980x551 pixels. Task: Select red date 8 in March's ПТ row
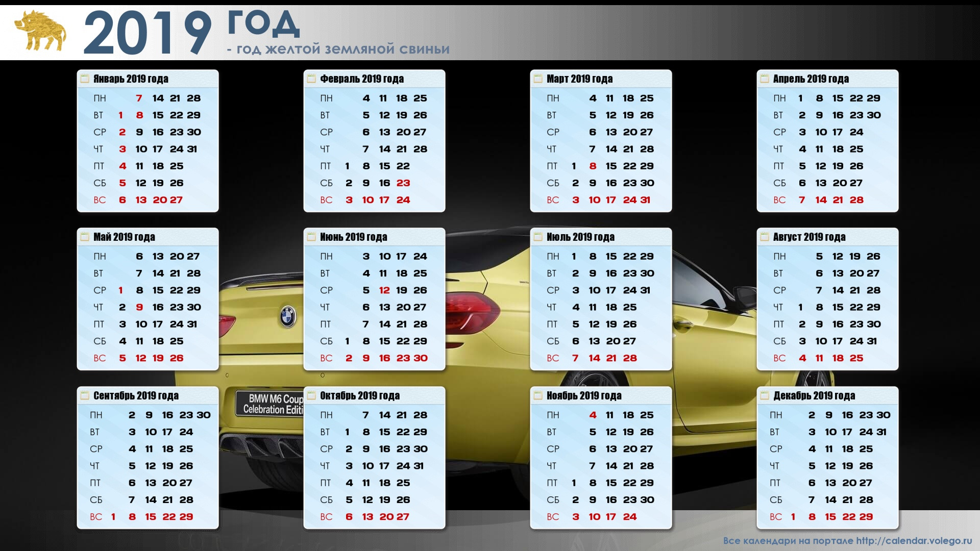pyautogui.click(x=593, y=166)
